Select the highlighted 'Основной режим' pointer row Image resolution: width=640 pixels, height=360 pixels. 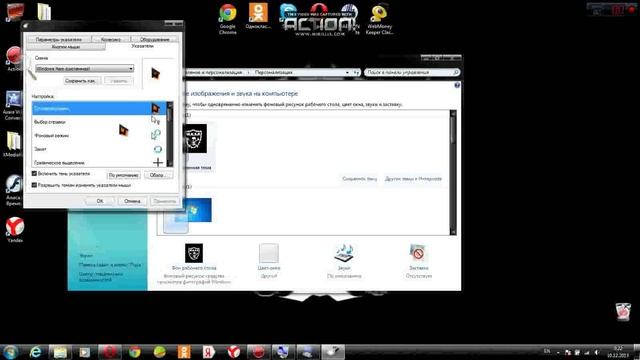point(99,108)
